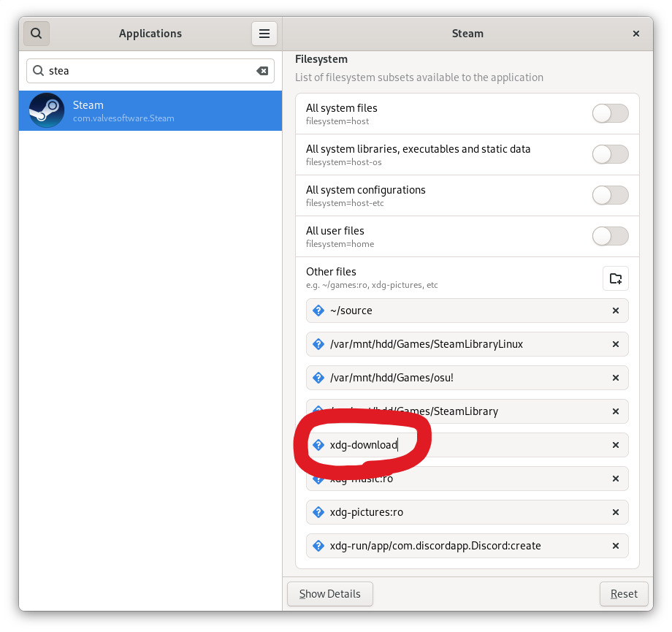672x632 pixels.
Task: Click the info icon beside Discord:create path
Action: (318, 546)
